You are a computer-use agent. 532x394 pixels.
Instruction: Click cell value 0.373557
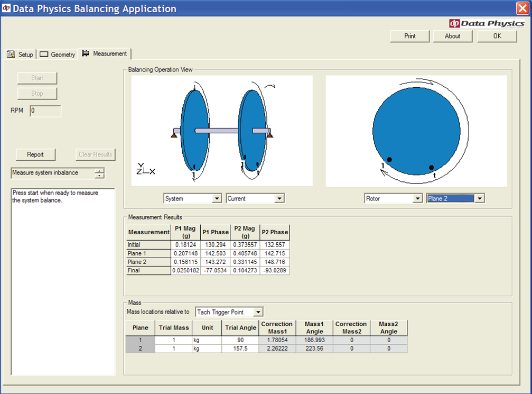[x=245, y=245]
